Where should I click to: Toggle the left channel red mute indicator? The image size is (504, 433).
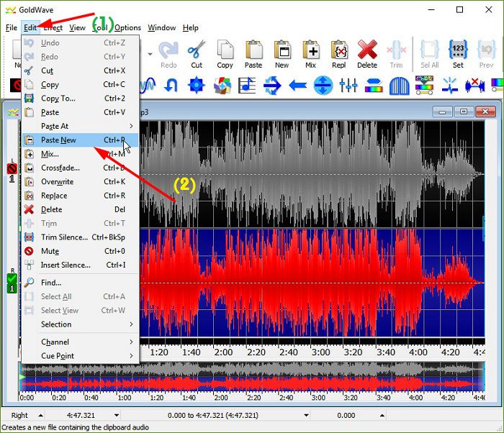point(12,168)
